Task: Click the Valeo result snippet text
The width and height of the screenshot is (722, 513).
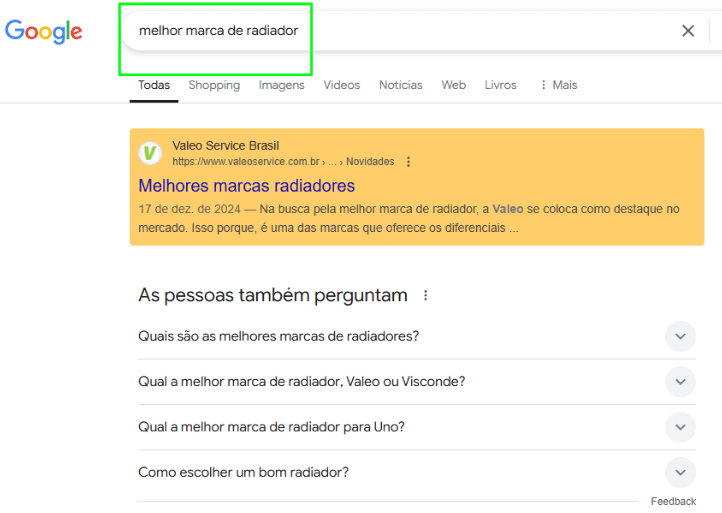Action: (409, 218)
